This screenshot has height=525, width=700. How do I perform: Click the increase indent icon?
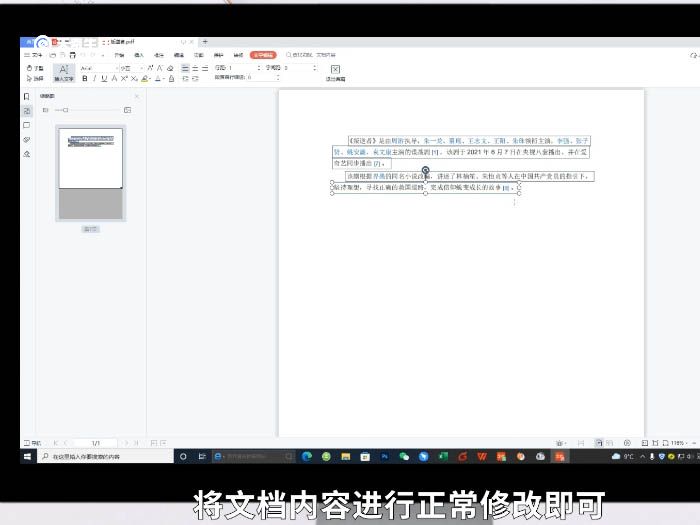(195, 79)
